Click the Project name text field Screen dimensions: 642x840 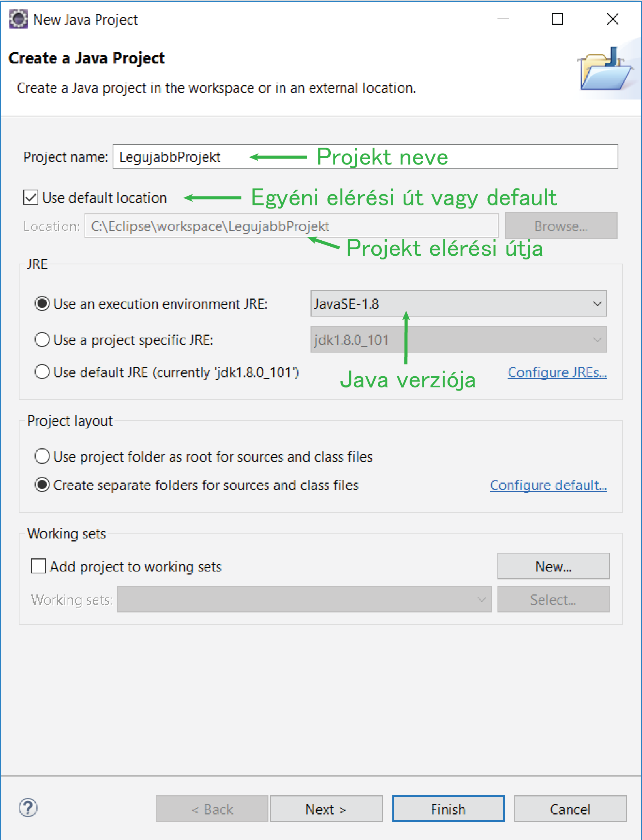365,157
